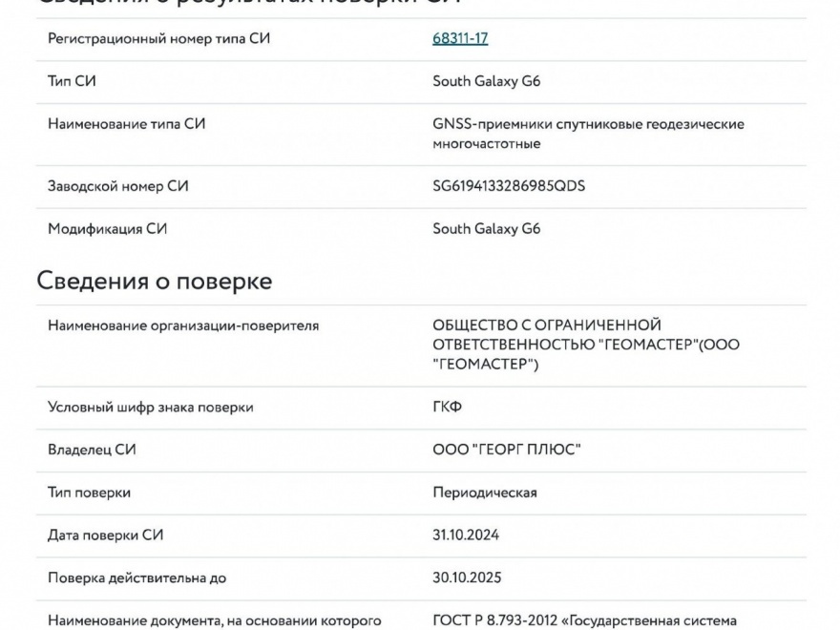Click the Поверка действительна до label
Viewport: 840px width, 630px height.
pos(136,578)
